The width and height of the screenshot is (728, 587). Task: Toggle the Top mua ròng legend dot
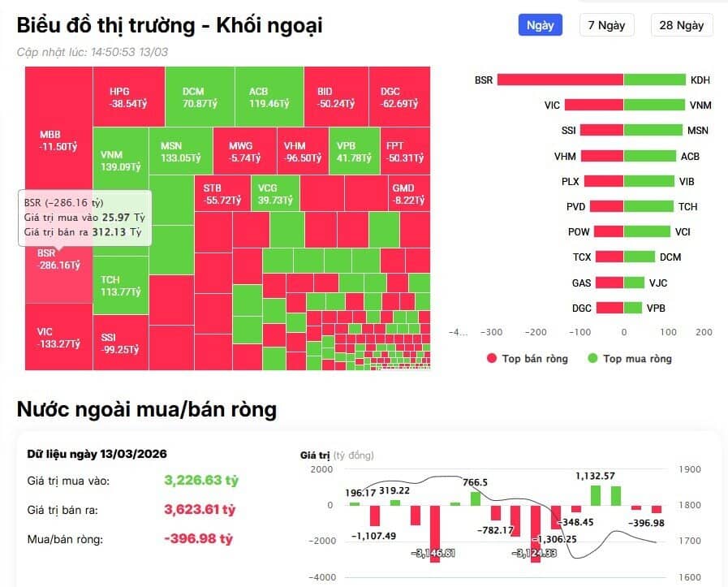[x=592, y=358]
